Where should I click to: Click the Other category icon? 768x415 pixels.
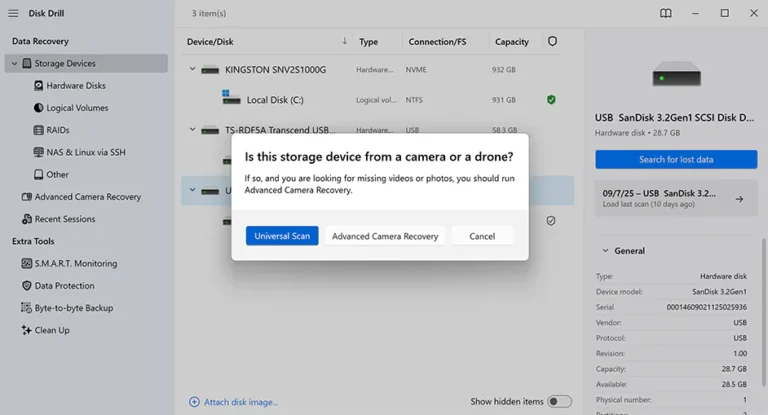[x=38, y=174]
